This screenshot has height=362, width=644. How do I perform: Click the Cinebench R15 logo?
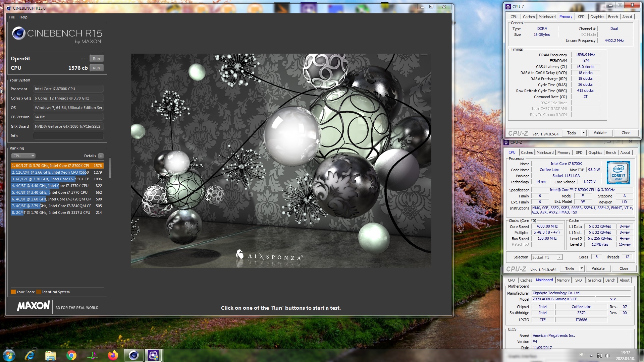point(57,36)
